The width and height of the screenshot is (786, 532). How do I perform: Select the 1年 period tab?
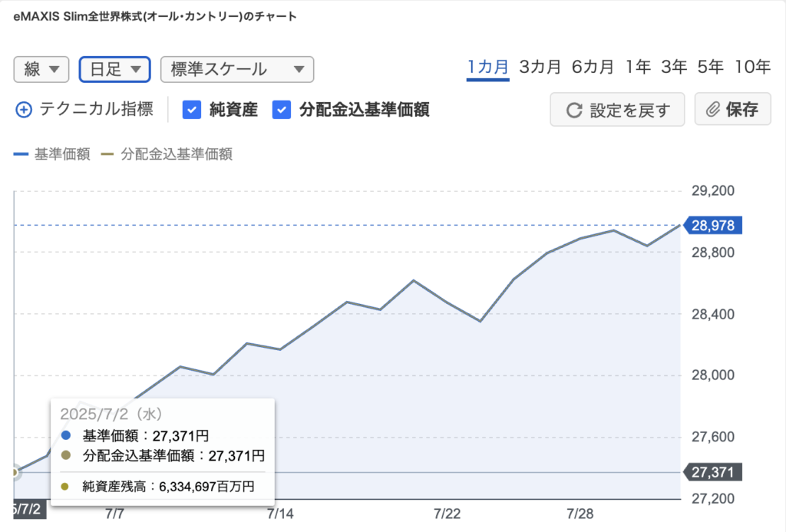[x=638, y=67]
